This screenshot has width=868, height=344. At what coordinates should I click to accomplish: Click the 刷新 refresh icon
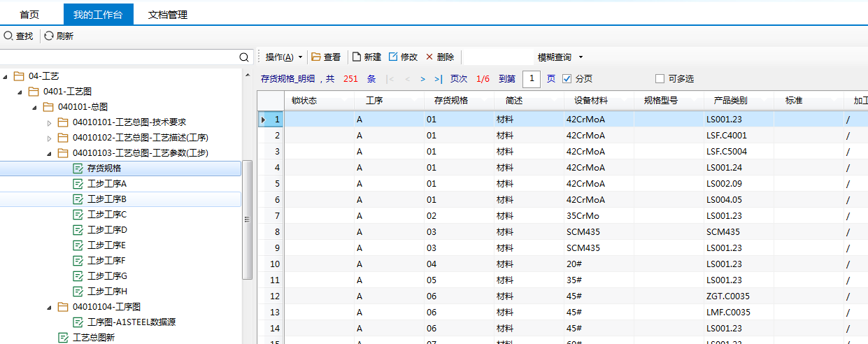pyautogui.click(x=49, y=36)
